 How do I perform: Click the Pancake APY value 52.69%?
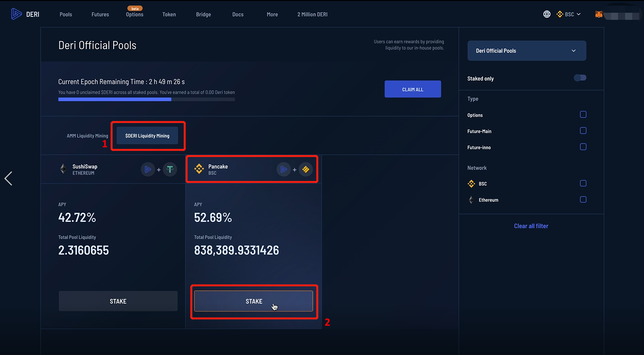[213, 218]
